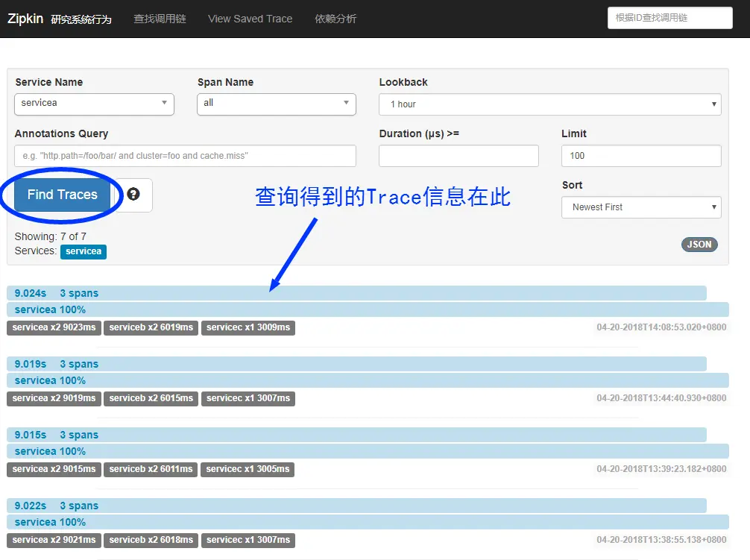The height and width of the screenshot is (560, 750).
Task: Open the View Saved Trace nav item
Action: [x=250, y=19]
